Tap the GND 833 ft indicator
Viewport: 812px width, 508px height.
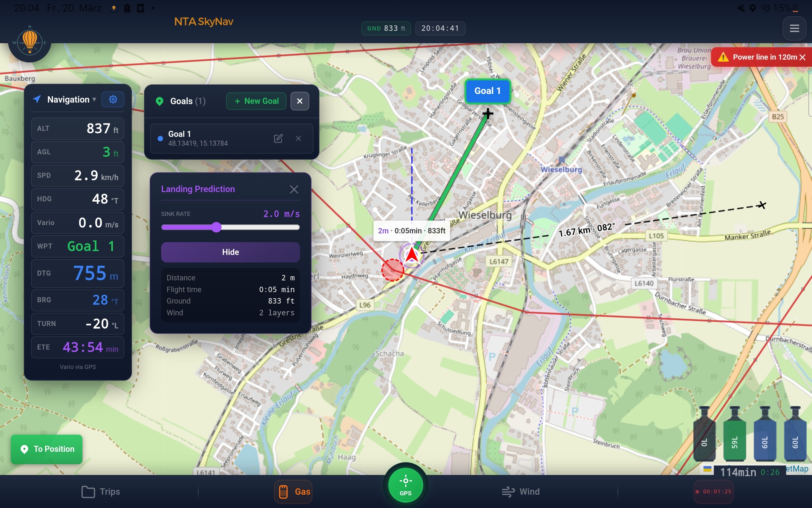point(386,29)
